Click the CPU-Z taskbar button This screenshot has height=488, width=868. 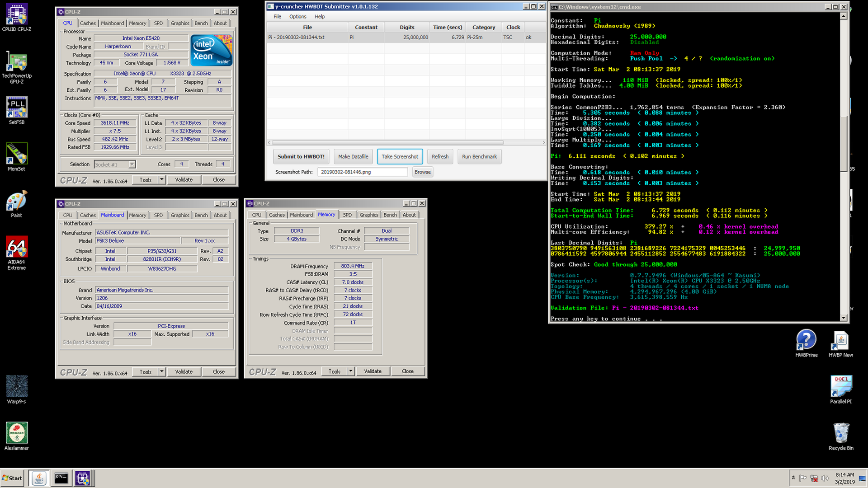(83, 478)
